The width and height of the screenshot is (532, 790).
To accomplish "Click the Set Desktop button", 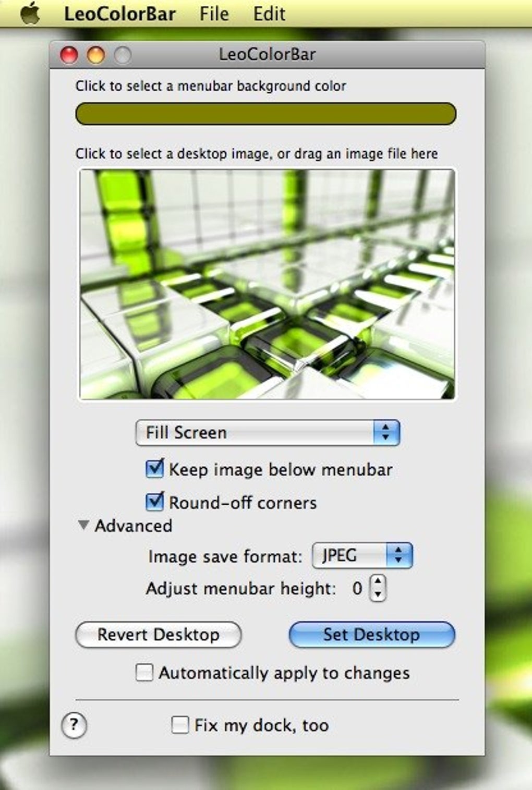I will pos(372,635).
